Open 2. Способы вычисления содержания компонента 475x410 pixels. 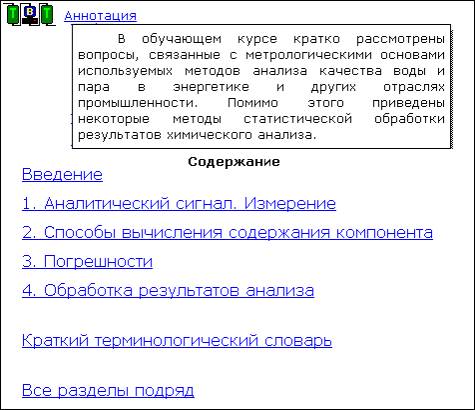click(227, 232)
